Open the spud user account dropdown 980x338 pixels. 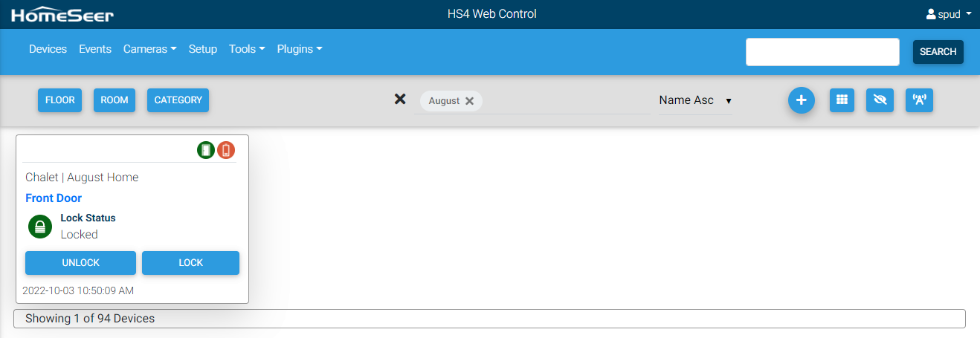pos(948,14)
